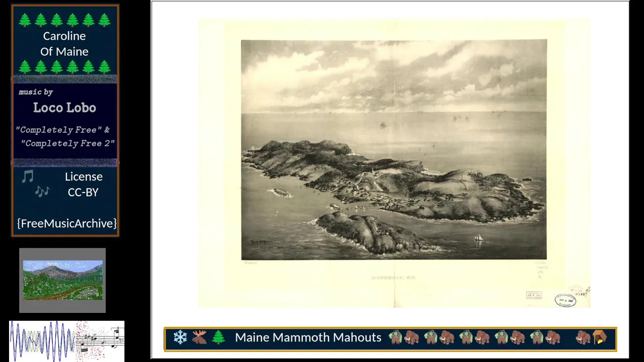Click the 'music by' label
This screenshot has width=644, height=362.
(36, 92)
